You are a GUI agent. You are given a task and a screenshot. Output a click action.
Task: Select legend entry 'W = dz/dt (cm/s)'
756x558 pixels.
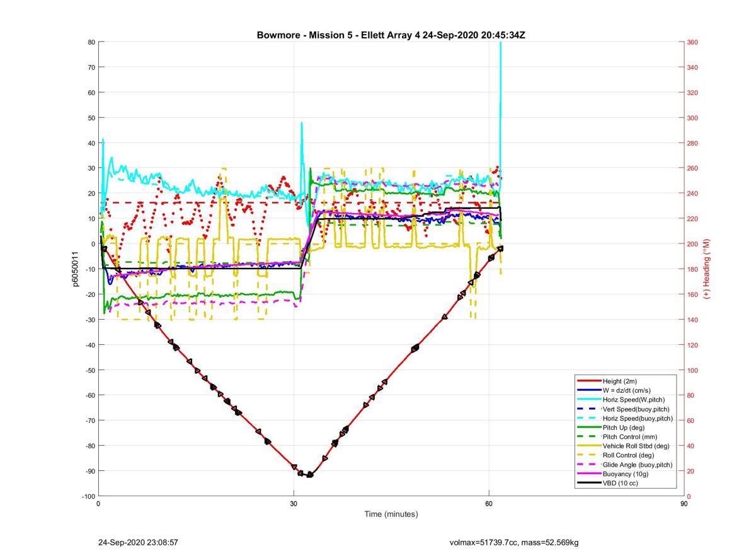627,390
